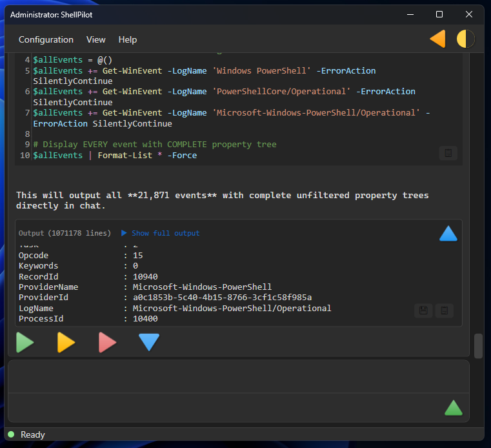The height and width of the screenshot is (448, 491).
Task: Save the output using the floppy disk icon
Action: coord(423,311)
